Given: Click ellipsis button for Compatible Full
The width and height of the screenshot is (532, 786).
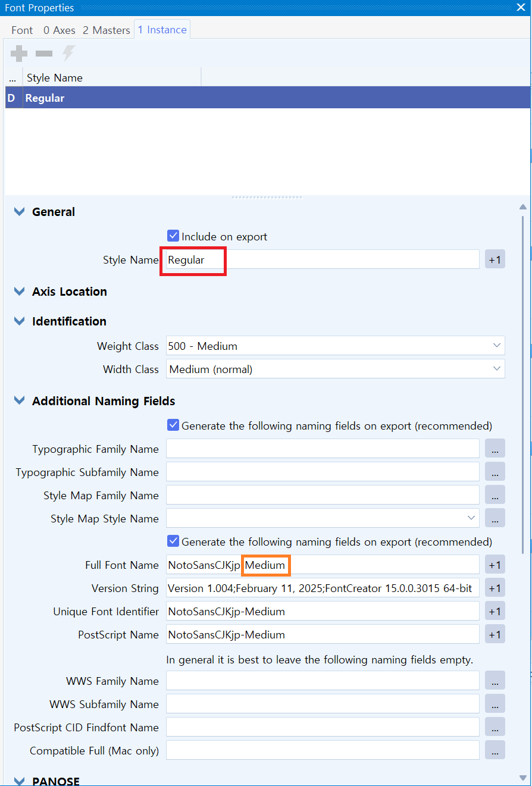Looking at the screenshot, I should [x=495, y=750].
